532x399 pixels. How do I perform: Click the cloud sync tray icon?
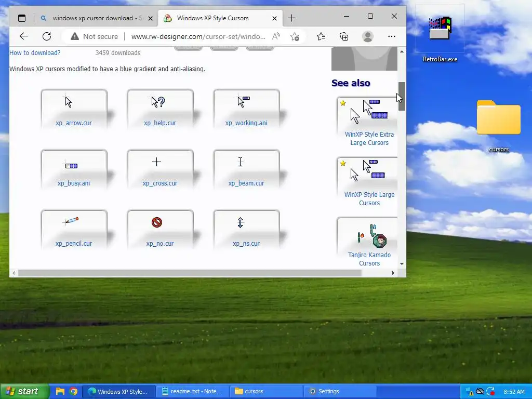[x=480, y=392]
